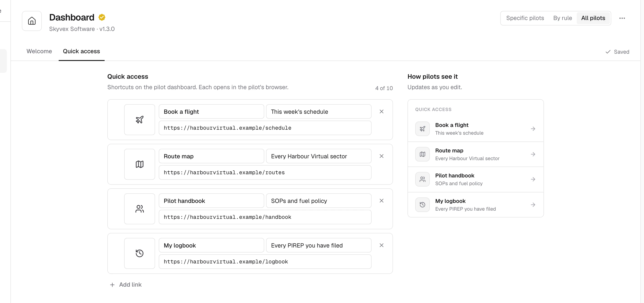
Task: Edit the SOPs and fuel policy field
Action: pos(319,201)
